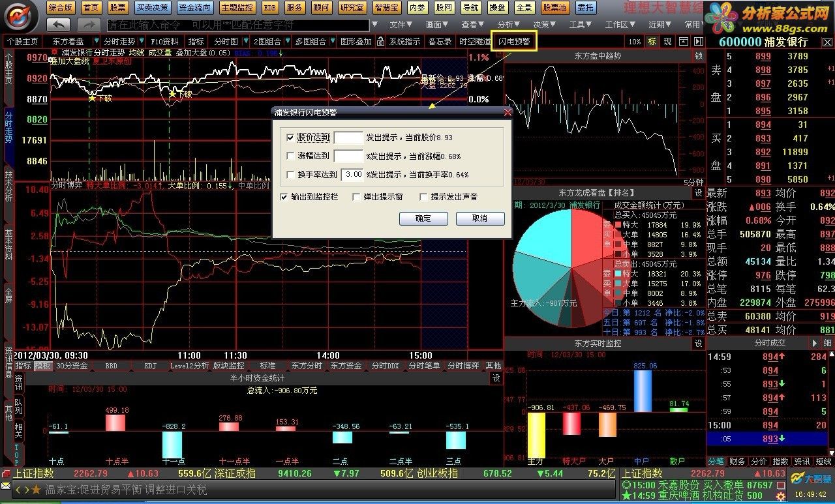Toggle the 换手率达到 checkbox
The image size is (835, 504).
click(x=290, y=174)
